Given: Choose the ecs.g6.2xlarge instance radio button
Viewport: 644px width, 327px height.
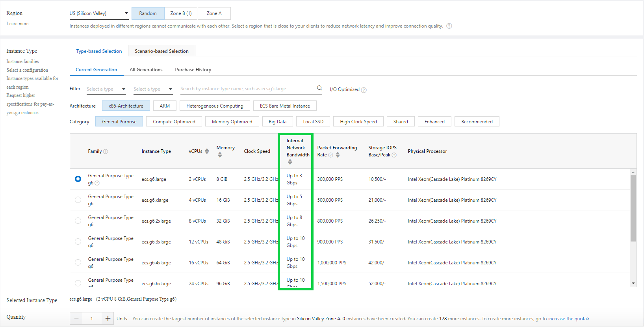Looking at the screenshot, I should point(78,221).
